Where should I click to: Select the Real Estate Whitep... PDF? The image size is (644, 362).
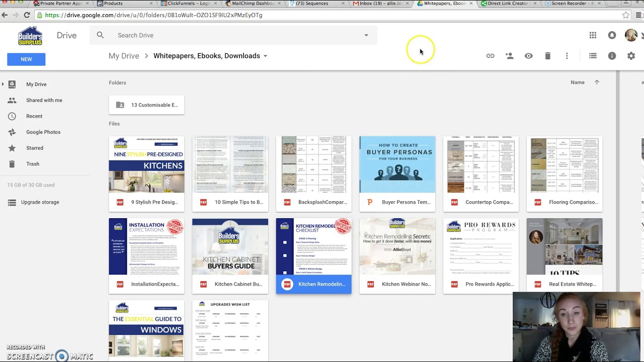click(x=565, y=256)
